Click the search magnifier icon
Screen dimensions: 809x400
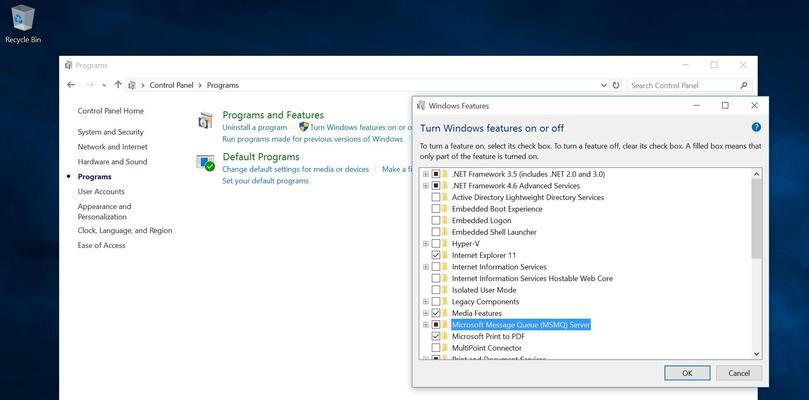click(x=744, y=85)
